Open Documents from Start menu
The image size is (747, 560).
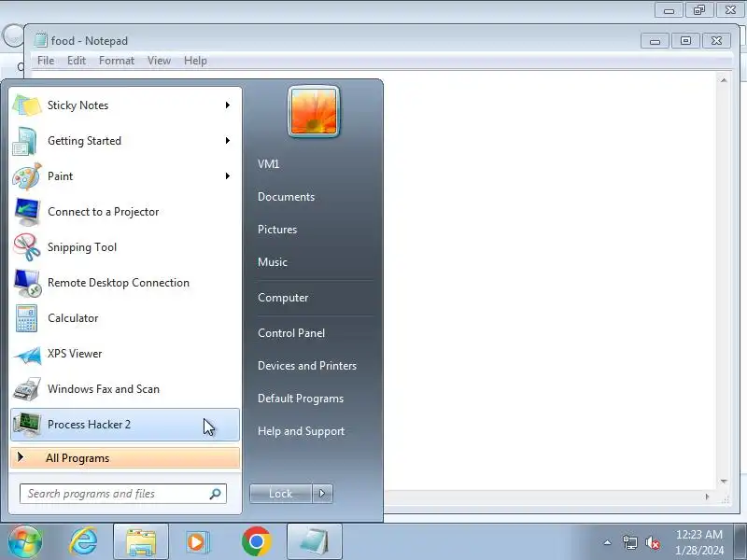[287, 197]
